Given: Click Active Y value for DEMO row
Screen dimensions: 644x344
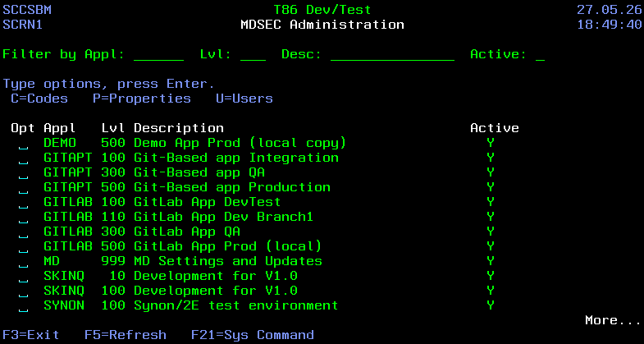Looking at the screenshot, I should (491, 143).
